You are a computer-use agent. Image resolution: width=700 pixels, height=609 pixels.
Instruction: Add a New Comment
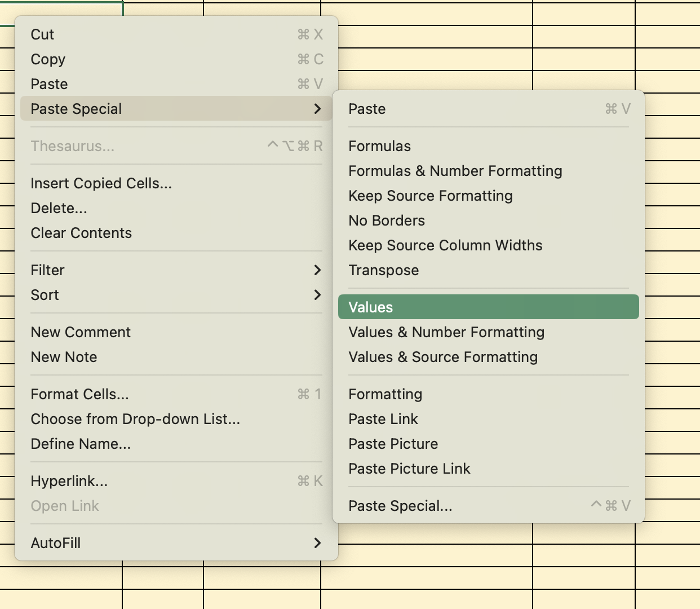click(81, 332)
